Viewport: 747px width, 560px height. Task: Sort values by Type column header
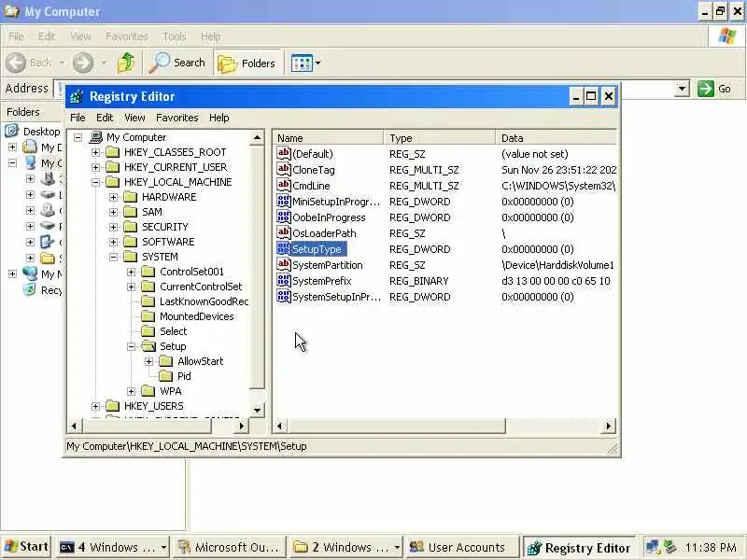click(x=439, y=138)
